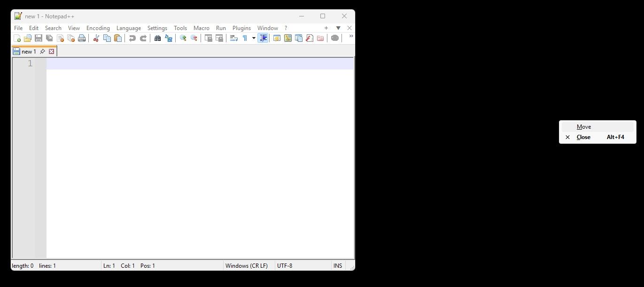The height and width of the screenshot is (287, 644).
Task: Toggle INS insert mode in status bar
Action: pyautogui.click(x=338, y=266)
